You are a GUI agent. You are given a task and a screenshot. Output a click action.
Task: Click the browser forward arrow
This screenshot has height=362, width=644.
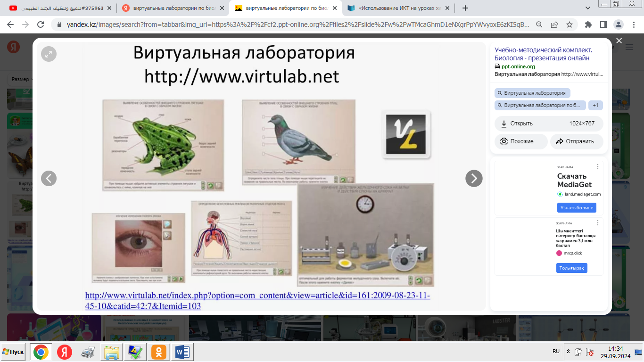click(x=26, y=25)
